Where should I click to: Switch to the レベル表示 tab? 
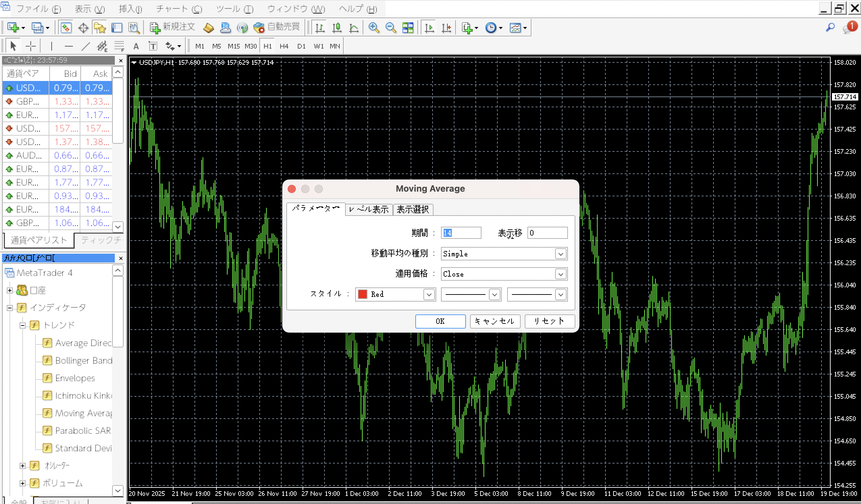(x=369, y=209)
